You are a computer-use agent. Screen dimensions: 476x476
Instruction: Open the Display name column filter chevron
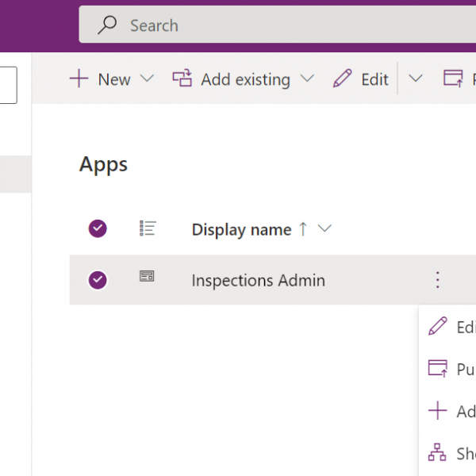coord(324,228)
